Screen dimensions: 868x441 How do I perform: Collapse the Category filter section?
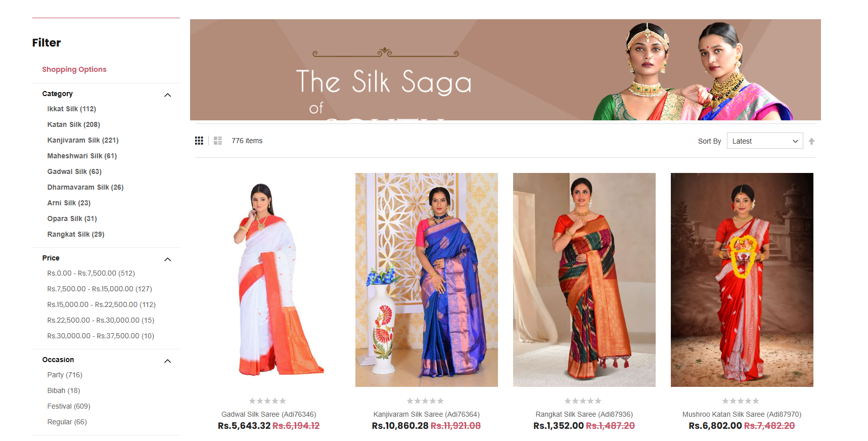[168, 95]
